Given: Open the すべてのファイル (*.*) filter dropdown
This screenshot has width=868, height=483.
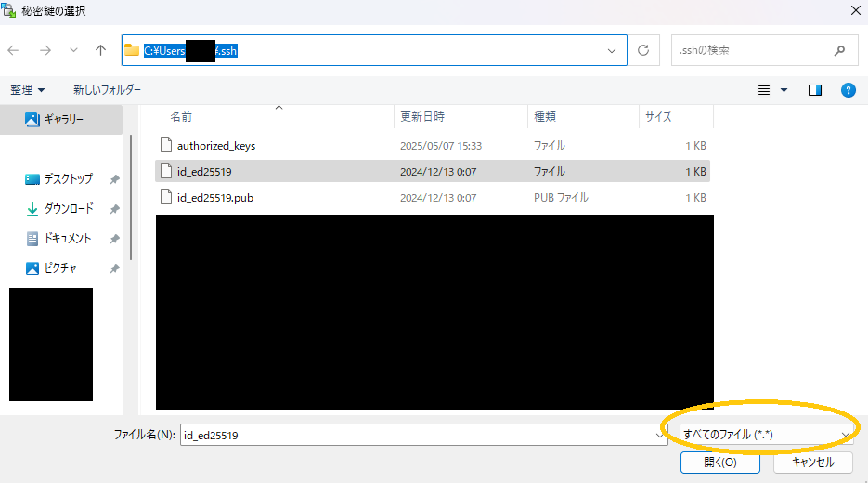Looking at the screenshot, I should (x=766, y=435).
